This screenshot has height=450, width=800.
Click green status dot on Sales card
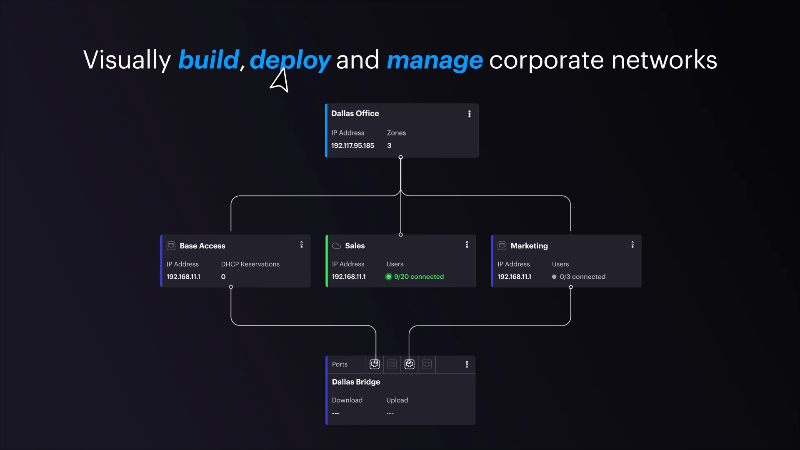(389, 277)
